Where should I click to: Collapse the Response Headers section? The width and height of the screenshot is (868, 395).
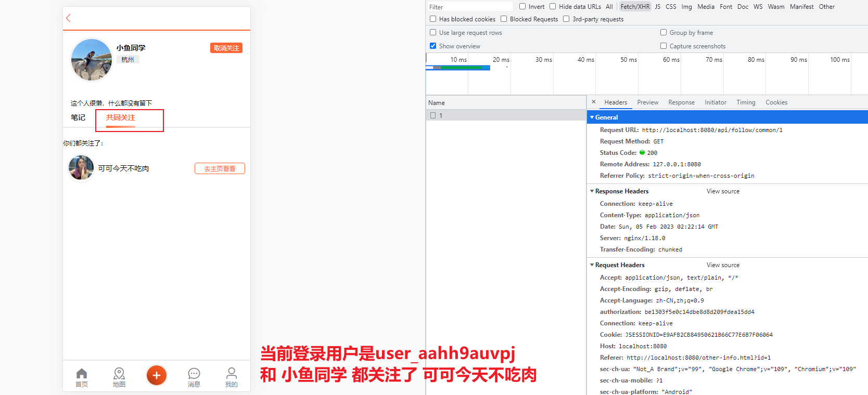592,191
